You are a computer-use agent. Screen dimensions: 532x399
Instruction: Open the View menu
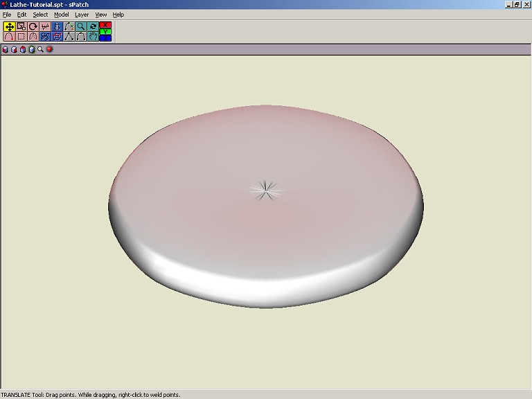[100, 15]
